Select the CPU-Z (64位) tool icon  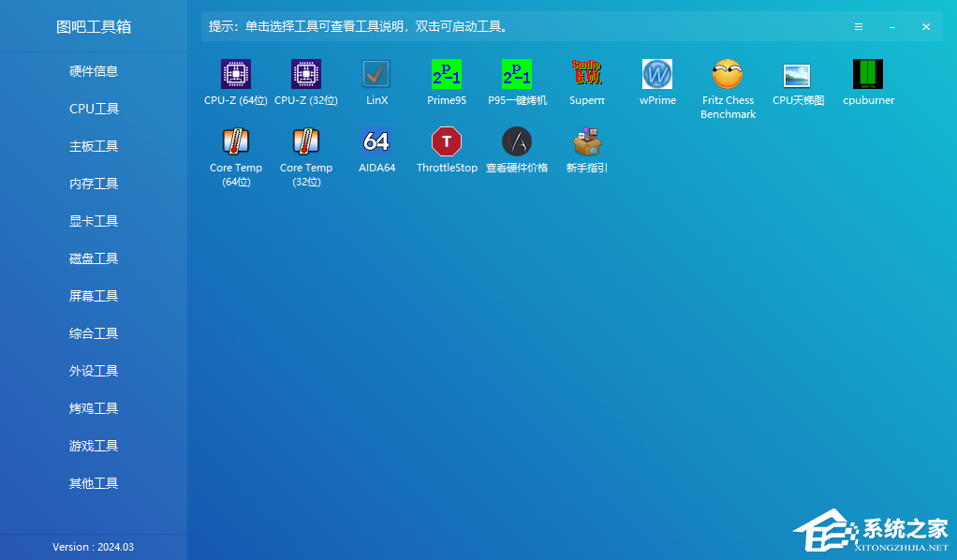point(236,74)
